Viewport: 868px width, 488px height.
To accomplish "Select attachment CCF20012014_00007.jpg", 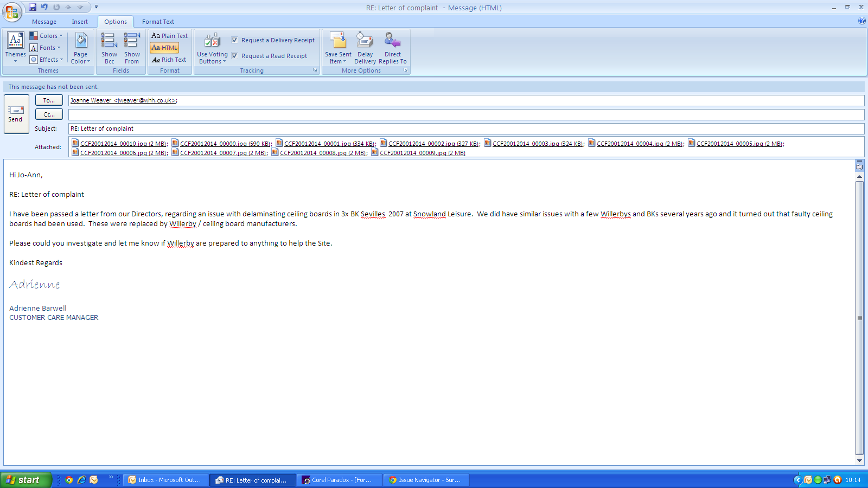I will [x=219, y=153].
